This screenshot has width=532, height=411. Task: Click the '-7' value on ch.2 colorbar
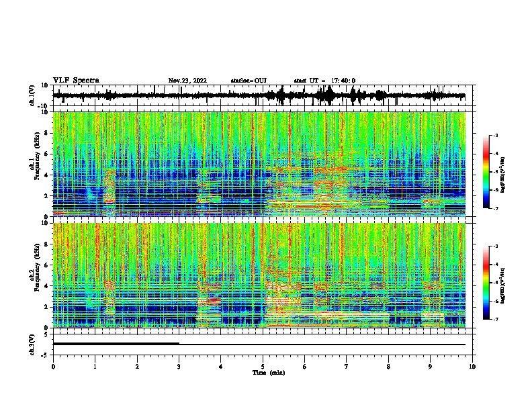point(495,319)
